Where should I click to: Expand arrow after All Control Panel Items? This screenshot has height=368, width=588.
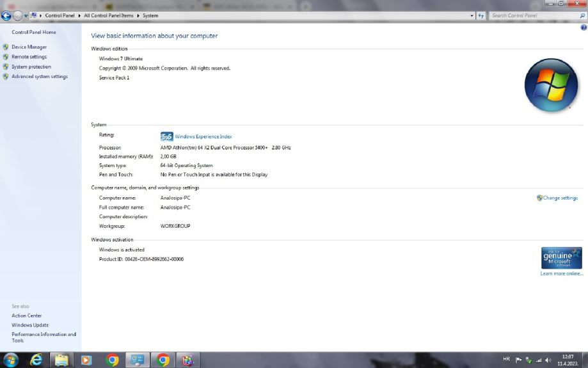[x=138, y=15]
